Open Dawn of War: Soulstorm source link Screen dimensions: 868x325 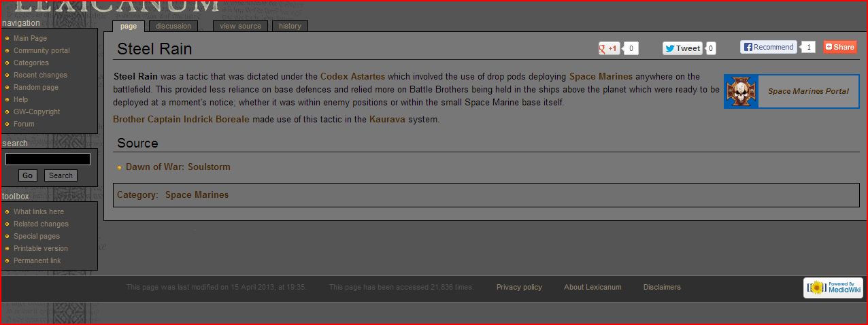pos(178,167)
